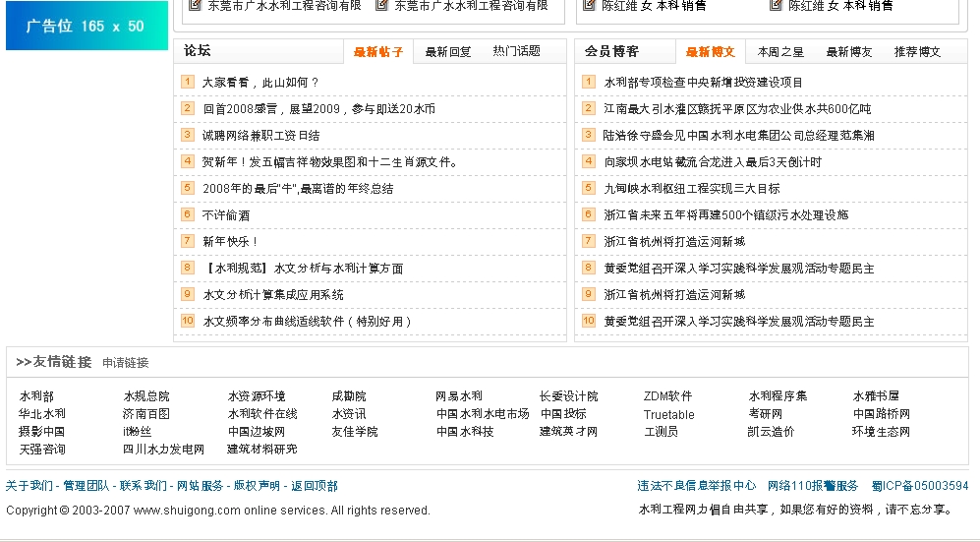
Task: Open 网络110报警服务 link
Action: click(813, 486)
